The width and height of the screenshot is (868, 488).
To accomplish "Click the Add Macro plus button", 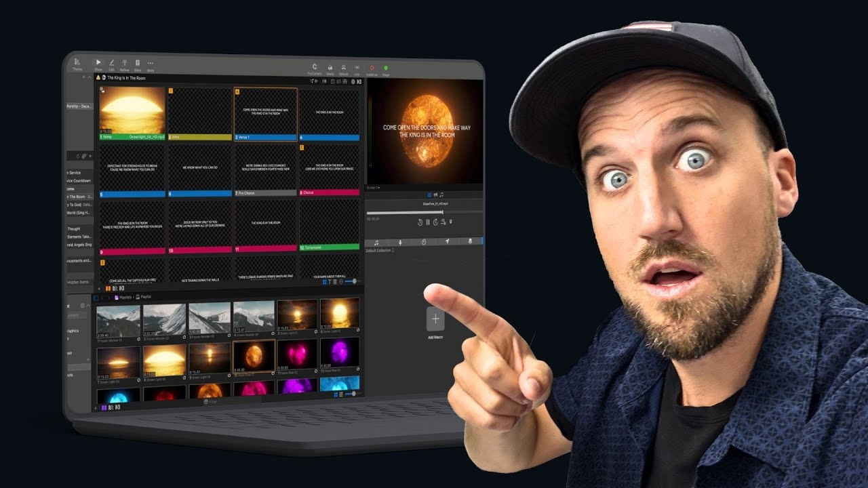I will tap(435, 319).
